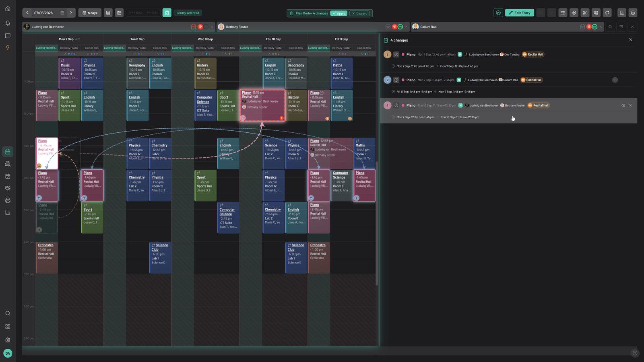The width and height of the screenshot is (644, 362).
Task: Open the settings gear in sidebar
Action: click(x=8, y=340)
